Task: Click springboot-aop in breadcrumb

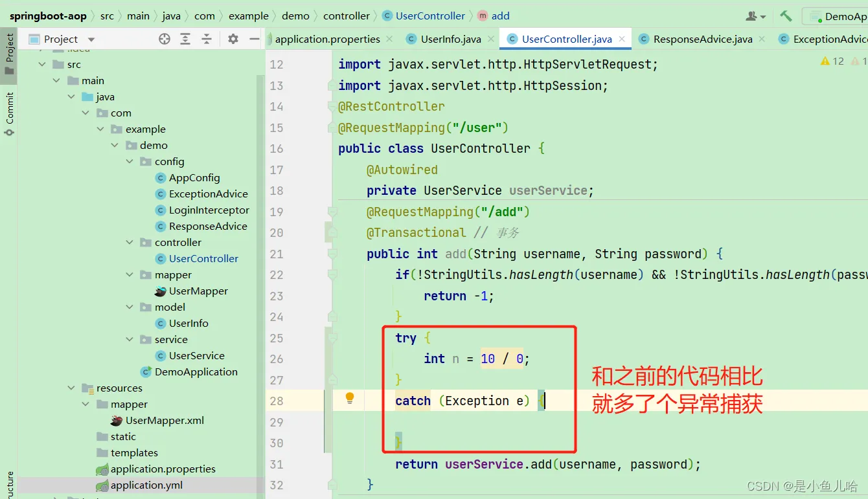Action: click(48, 16)
